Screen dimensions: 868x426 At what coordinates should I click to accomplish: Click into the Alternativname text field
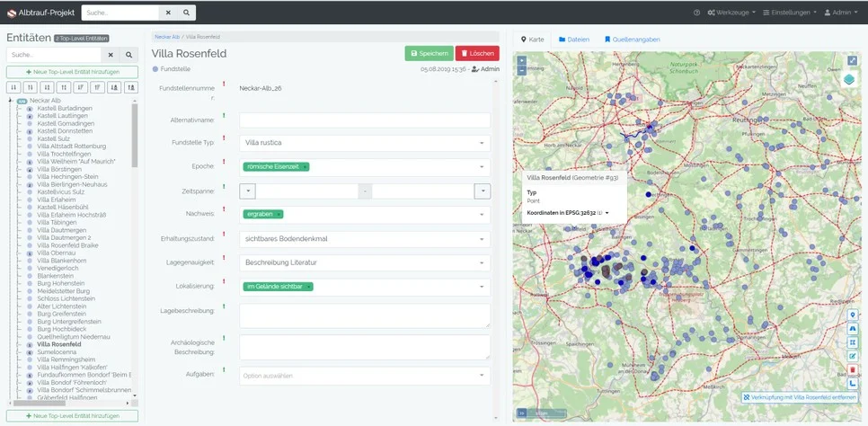(364, 120)
